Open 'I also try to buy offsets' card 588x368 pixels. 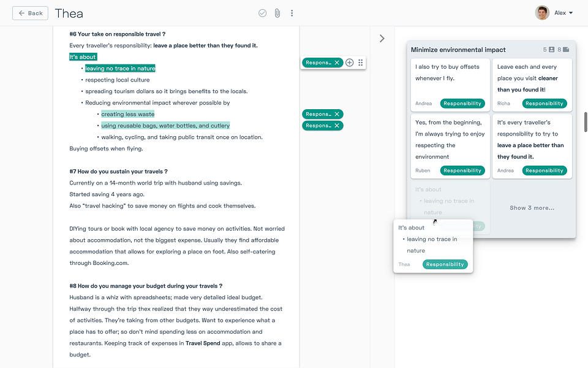pyautogui.click(x=450, y=85)
